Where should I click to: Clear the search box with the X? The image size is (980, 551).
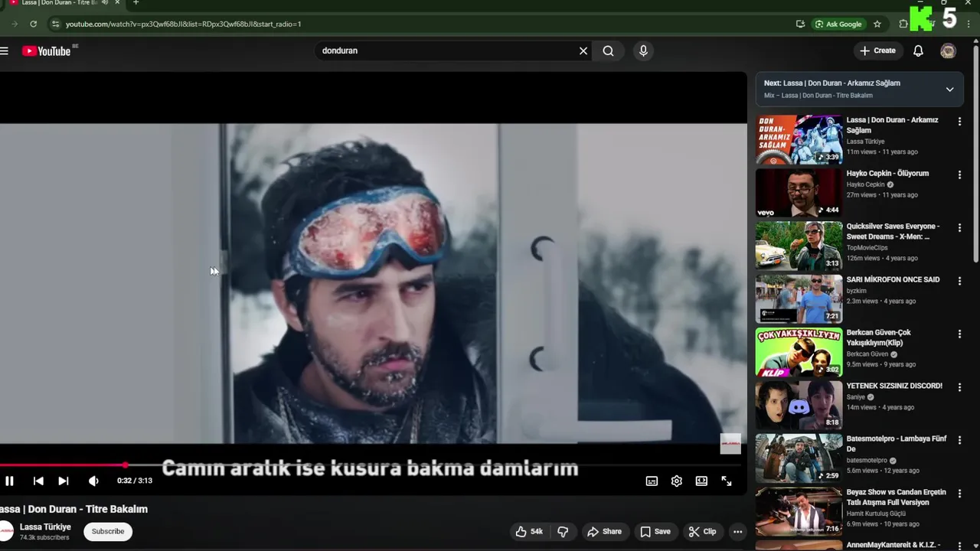tap(583, 51)
